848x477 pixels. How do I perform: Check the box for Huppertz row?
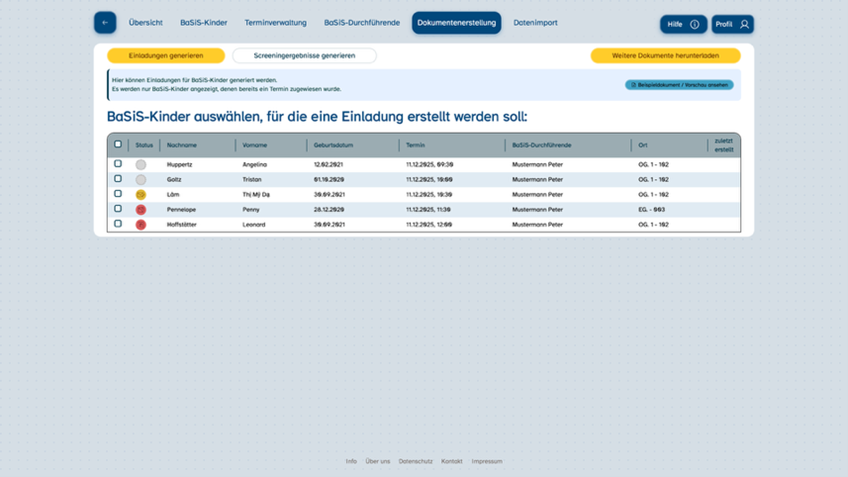tap(118, 164)
